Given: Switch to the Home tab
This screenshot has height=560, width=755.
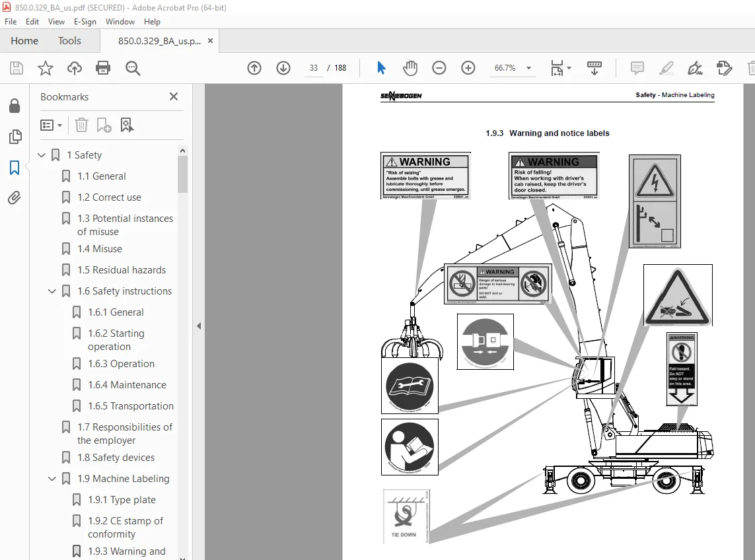Looking at the screenshot, I should 24,41.
